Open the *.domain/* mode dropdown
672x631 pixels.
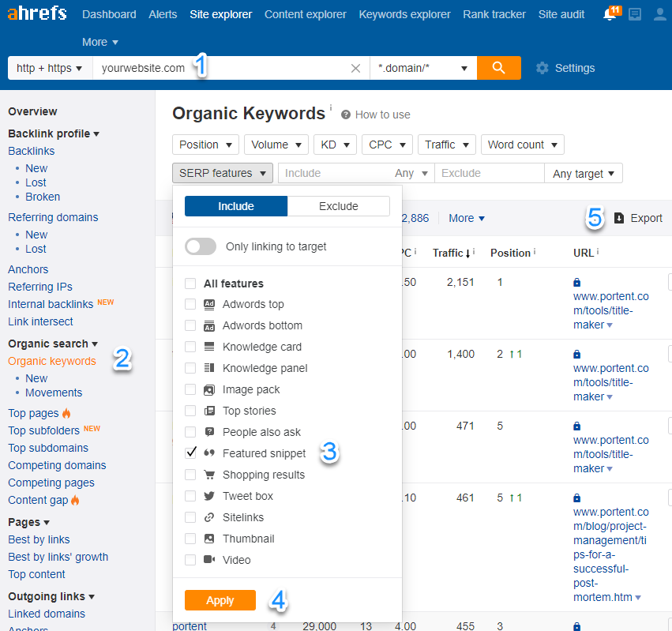coord(423,68)
